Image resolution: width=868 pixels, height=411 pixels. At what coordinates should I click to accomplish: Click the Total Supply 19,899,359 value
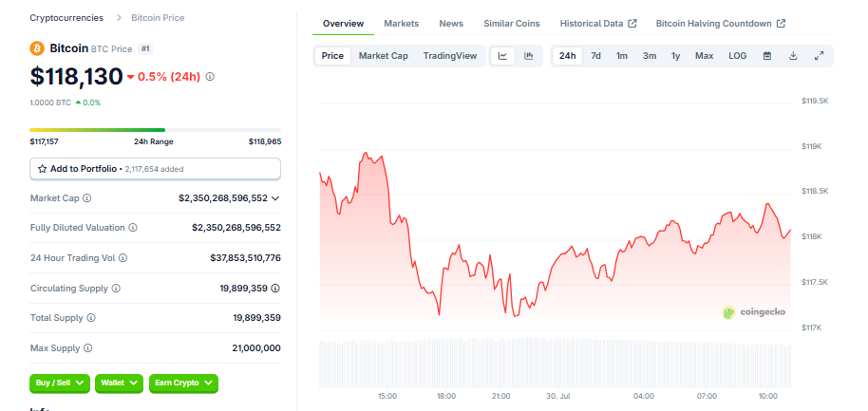pyautogui.click(x=256, y=318)
